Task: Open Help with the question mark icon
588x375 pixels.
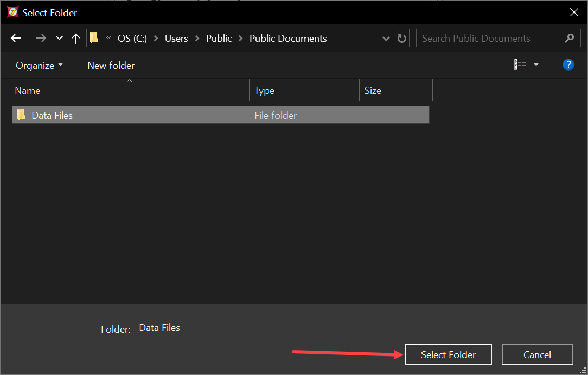Action: (568, 65)
